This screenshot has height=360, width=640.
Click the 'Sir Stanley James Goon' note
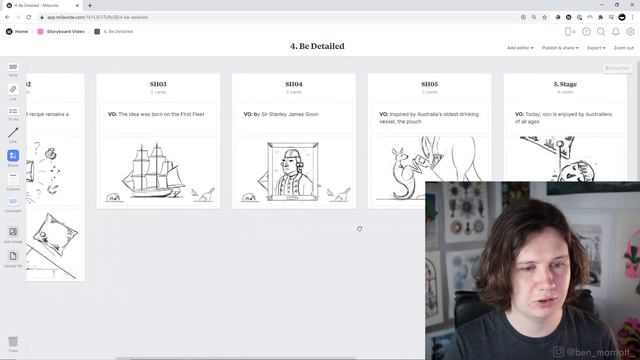(293, 118)
